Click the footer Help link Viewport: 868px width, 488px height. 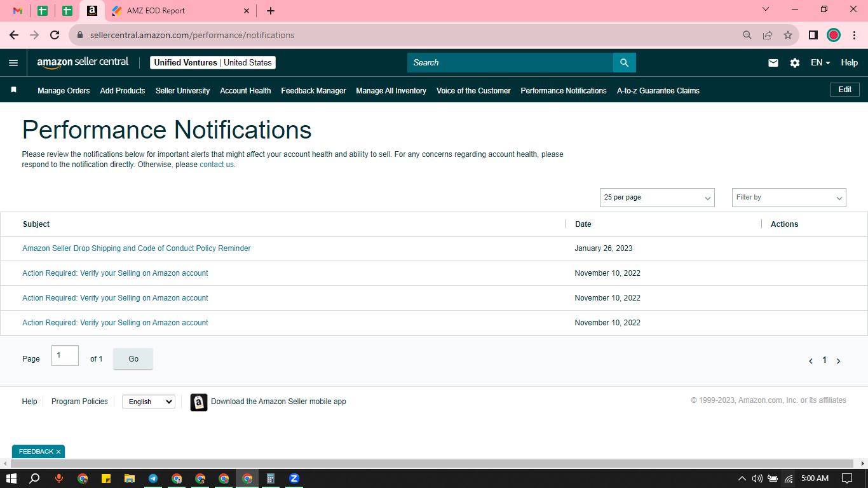click(x=29, y=402)
